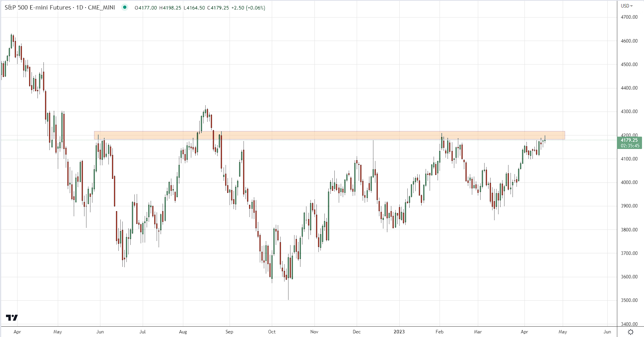Click the Oct label on time axis
Viewport: 644px width, 337px height.
click(x=272, y=332)
